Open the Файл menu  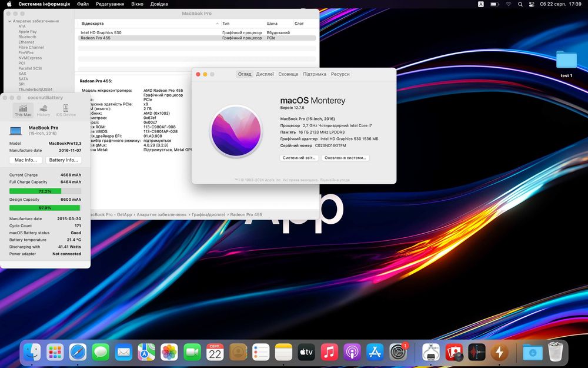pyautogui.click(x=83, y=4)
